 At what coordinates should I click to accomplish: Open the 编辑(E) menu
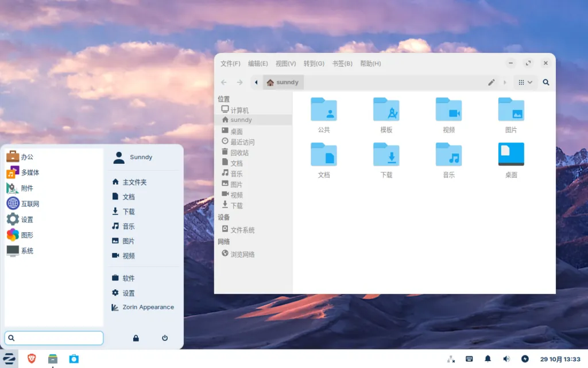[x=258, y=63]
